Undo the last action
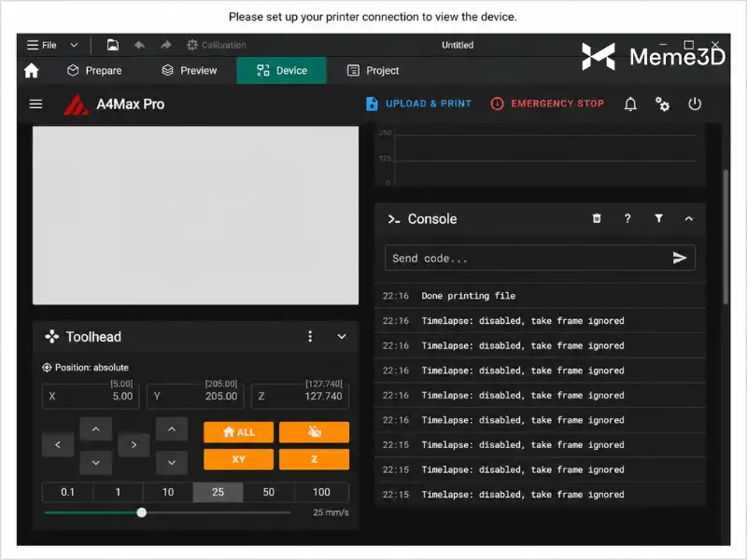This screenshot has width=747, height=560. [x=139, y=45]
